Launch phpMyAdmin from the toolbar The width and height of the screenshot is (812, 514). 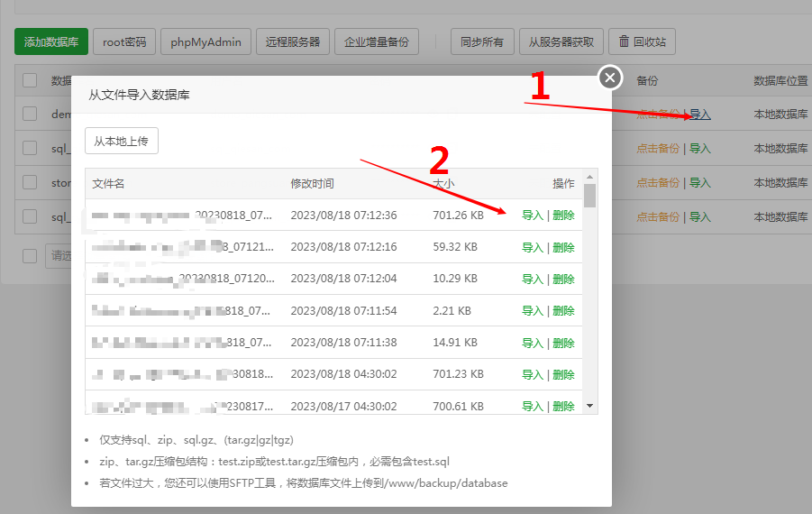point(206,41)
